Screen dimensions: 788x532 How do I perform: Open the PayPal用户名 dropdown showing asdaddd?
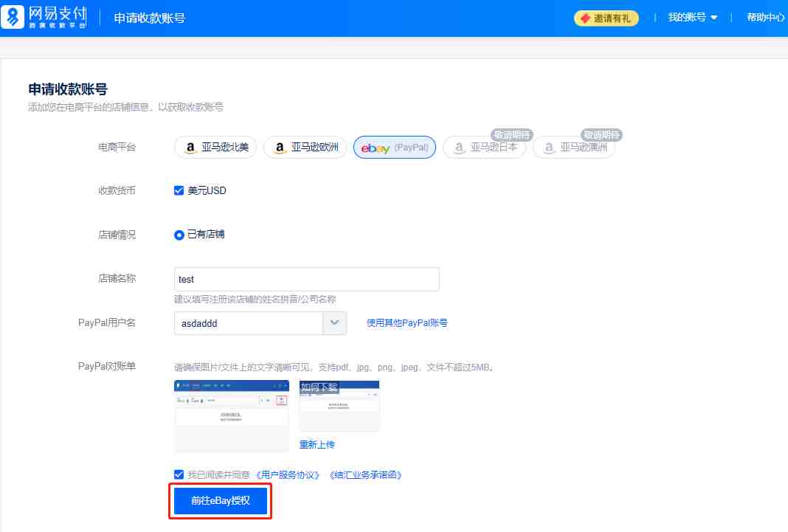[x=260, y=323]
